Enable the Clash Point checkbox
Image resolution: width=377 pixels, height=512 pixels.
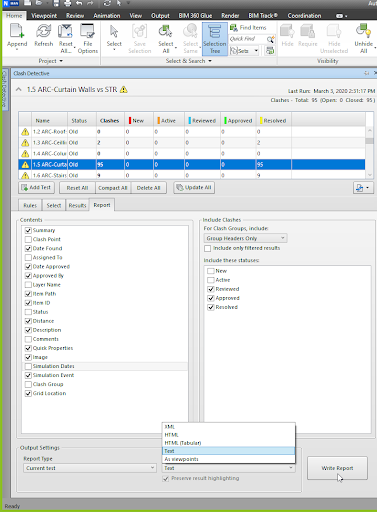point(28,239)
